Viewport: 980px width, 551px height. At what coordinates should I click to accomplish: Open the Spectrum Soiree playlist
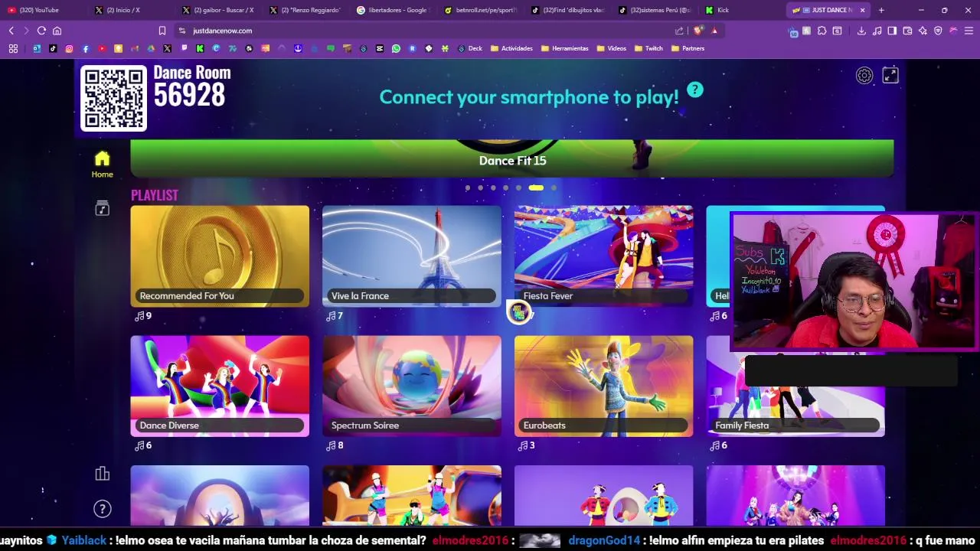412,386
